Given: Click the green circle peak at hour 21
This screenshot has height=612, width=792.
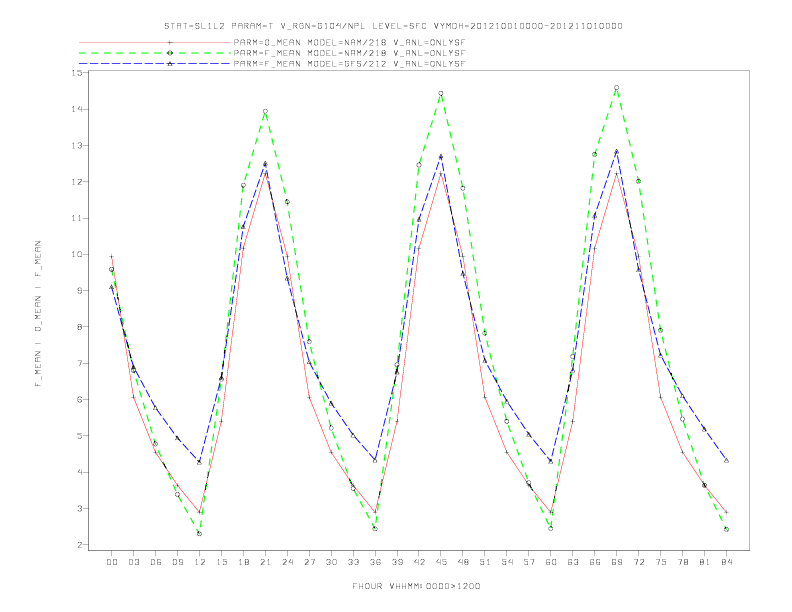Looking at the screenshot, I should coord(265,112).
